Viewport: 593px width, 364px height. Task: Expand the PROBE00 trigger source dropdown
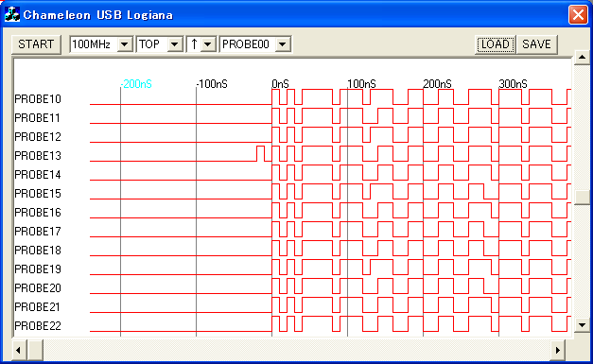click(x=282, y=44)
